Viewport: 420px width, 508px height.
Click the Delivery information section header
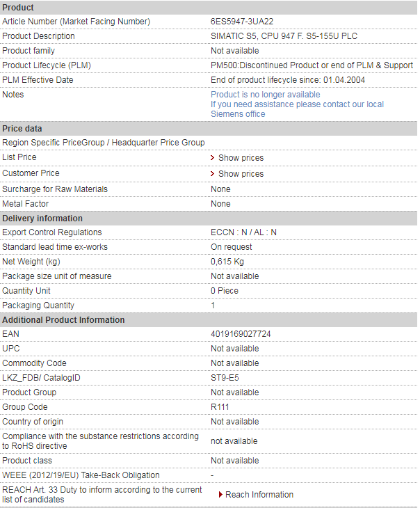click(x=42, y=219)
